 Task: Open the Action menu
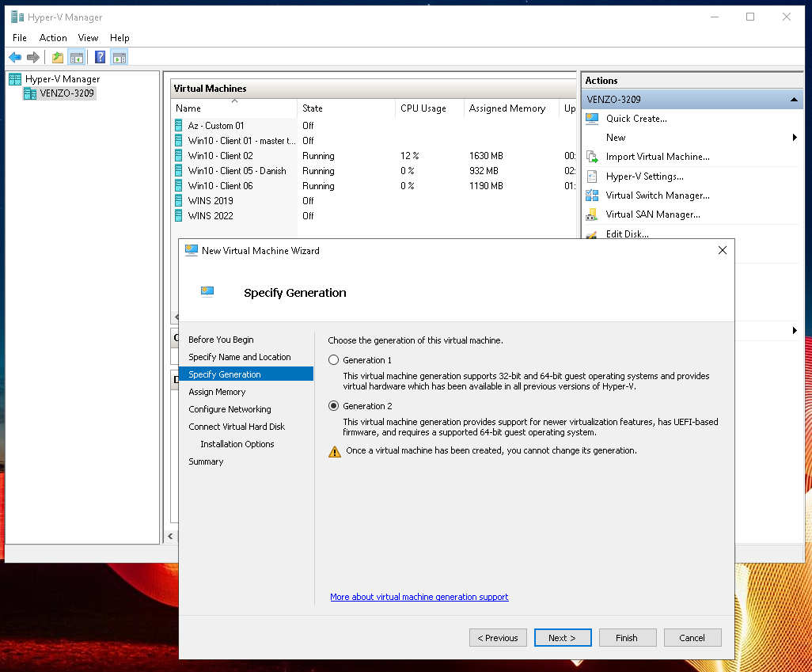(53, 38)
